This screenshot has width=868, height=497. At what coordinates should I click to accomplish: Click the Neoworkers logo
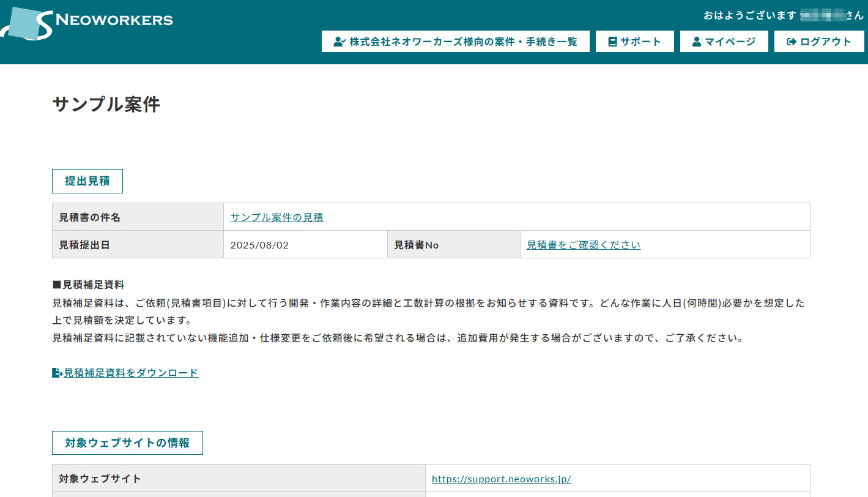click(87, 23)
